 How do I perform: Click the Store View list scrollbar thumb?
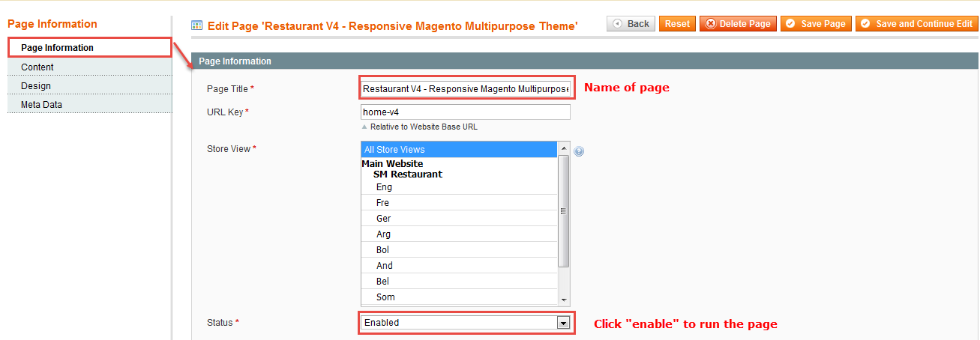(x=565, y=211)
